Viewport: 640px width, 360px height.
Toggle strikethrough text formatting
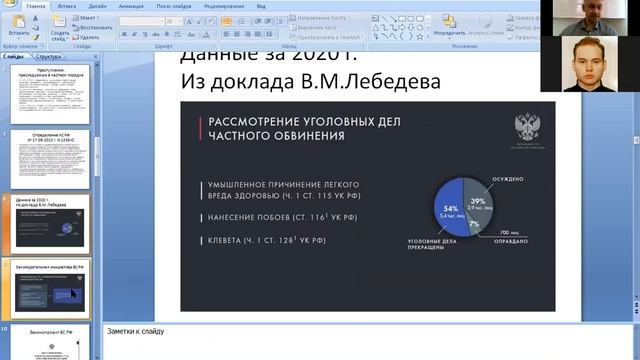[156, 35]
